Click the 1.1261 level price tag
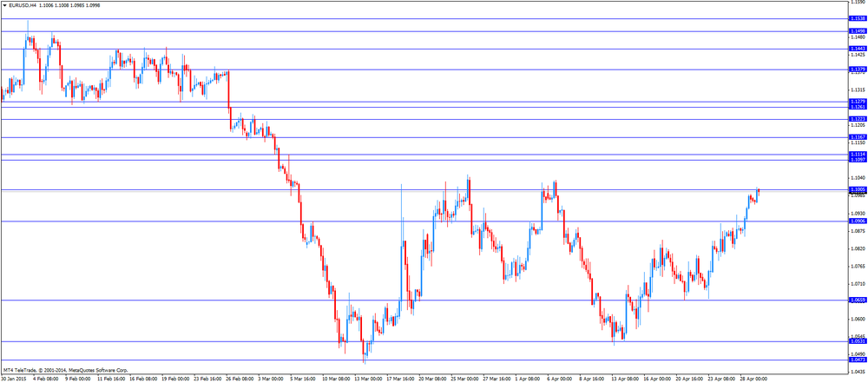 click(857, 107)
